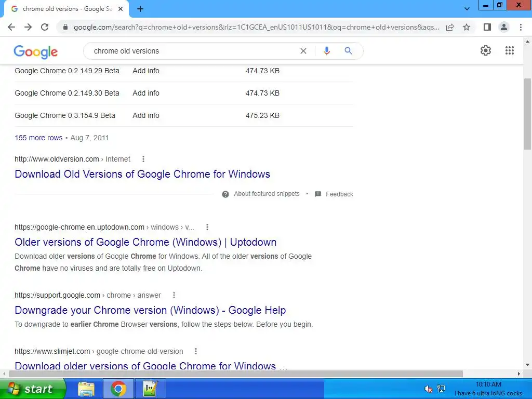Select the chrome old versions tab

click(67, 9)
